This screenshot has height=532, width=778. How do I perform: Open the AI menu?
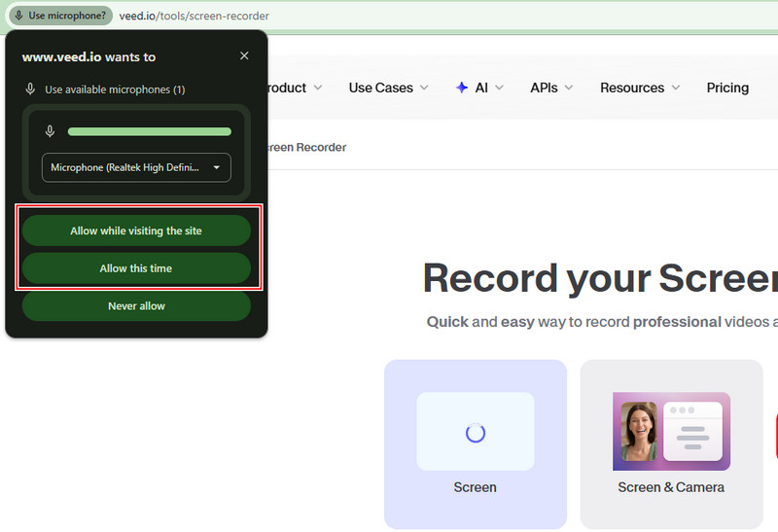click(x=479, y=88)
